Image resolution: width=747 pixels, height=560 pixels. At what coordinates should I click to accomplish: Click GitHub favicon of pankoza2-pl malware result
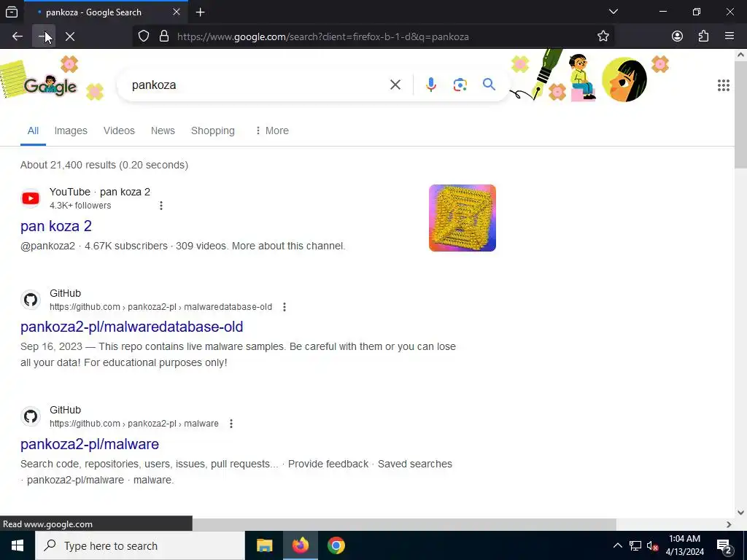tap(31, 416)
